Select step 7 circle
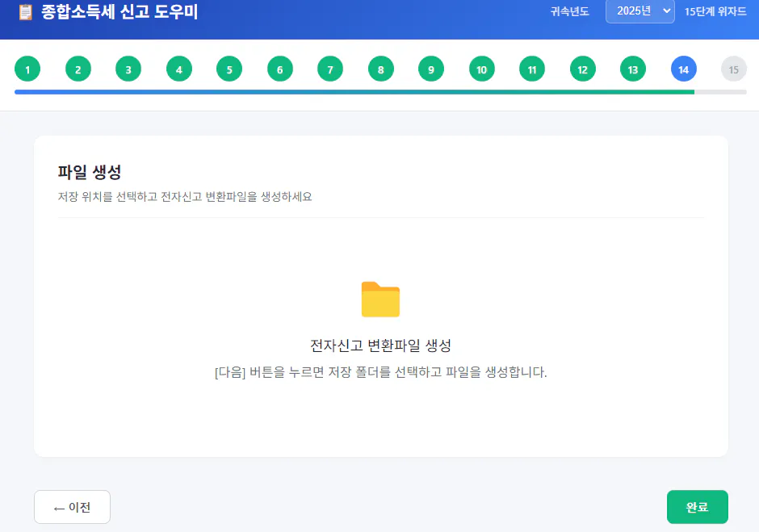The height and width of the screenshot is (532, 759). 330,69
